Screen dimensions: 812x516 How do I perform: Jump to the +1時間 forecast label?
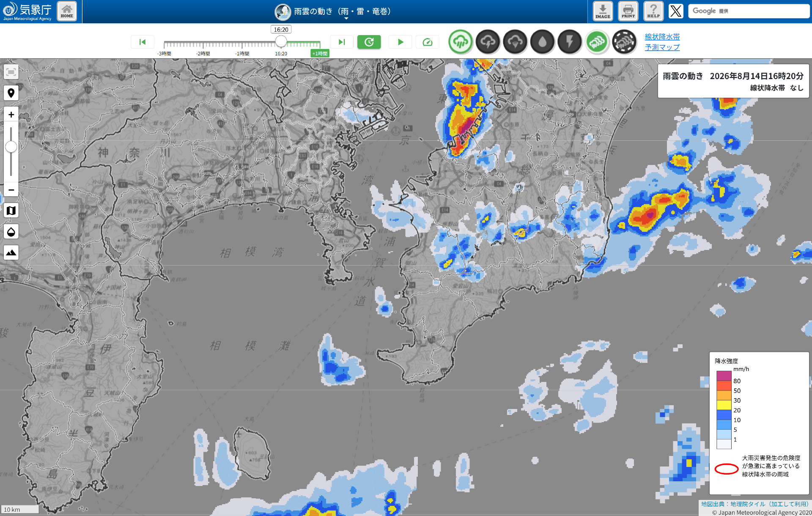coord(320,54)
